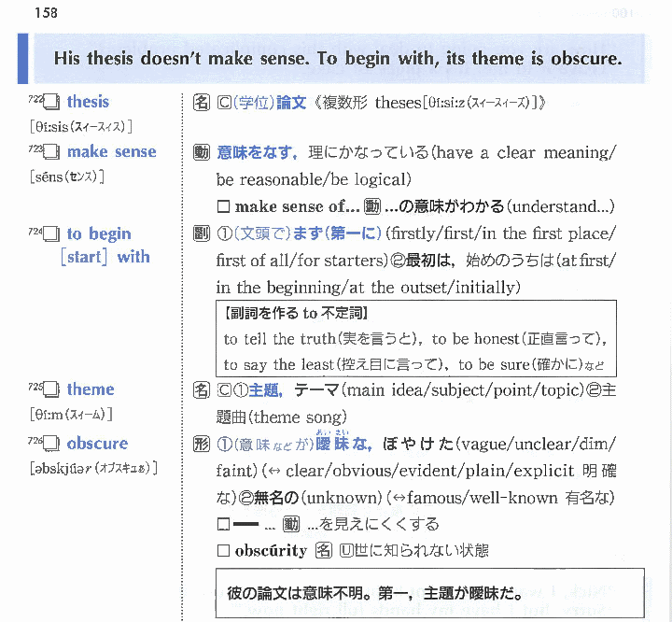Click the 名 icon next to obscurity
This screenshot has width=672, height=622.
324,551
